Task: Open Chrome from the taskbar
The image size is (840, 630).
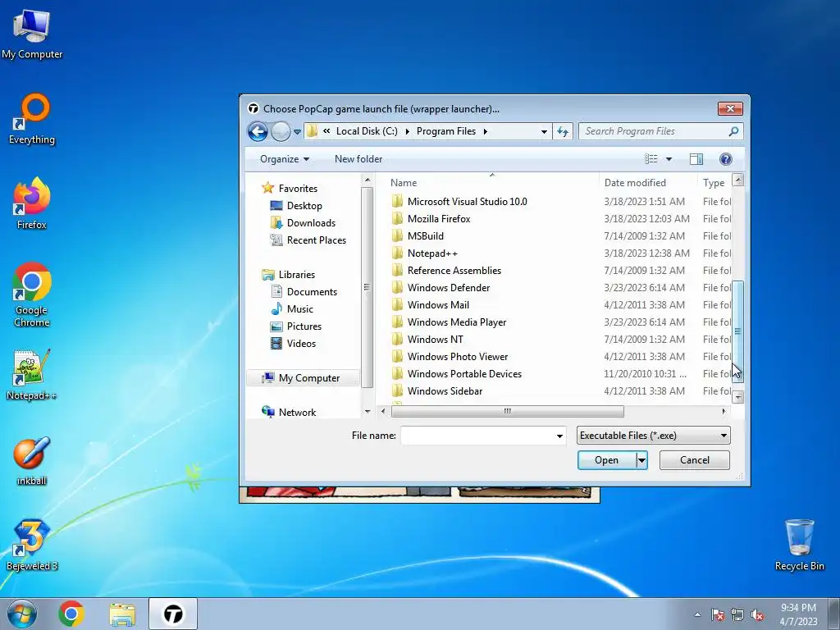Action: click(71, 614)
